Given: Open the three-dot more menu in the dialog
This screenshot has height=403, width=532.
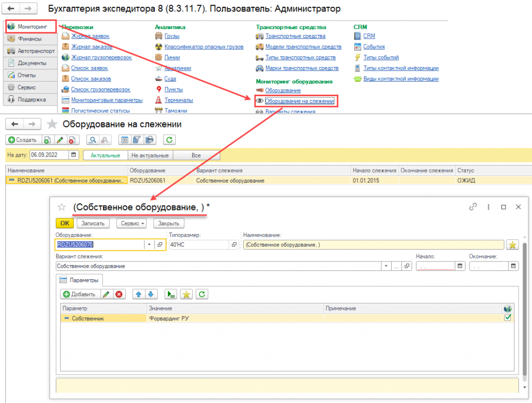Looking at the screenshot, I should click(x=488, y=207).
